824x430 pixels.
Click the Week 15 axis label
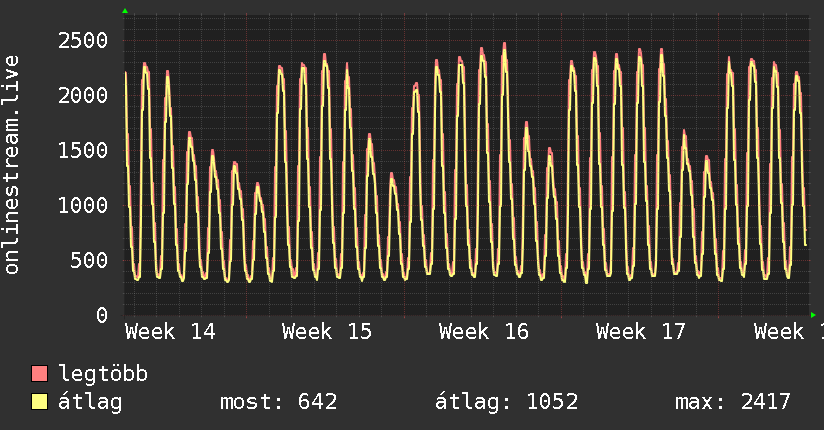(x=327, y=332)
